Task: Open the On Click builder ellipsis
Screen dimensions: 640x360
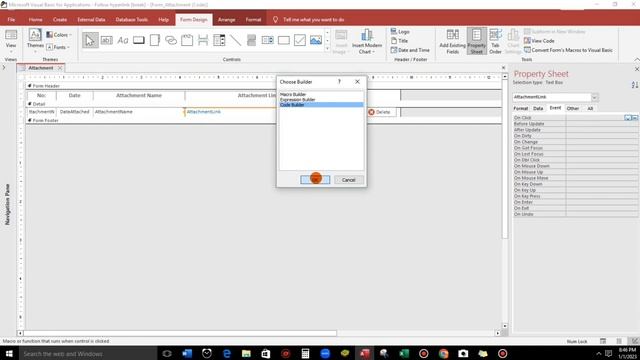Action: (x=635, y=118)
